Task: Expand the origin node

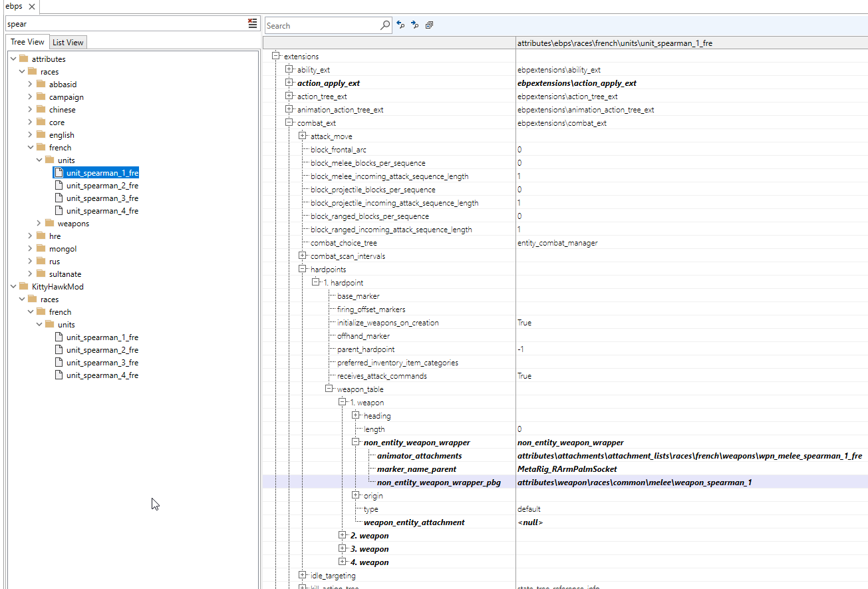Action: click(x=356, y=495)
